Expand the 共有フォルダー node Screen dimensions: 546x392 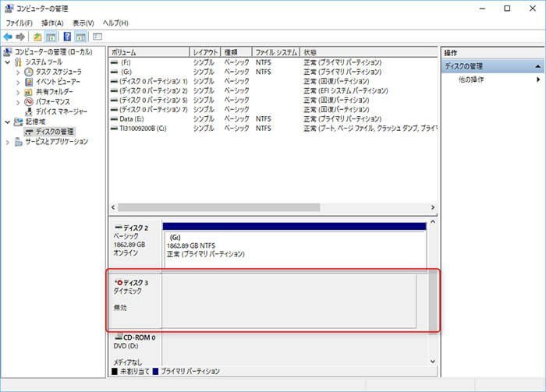click(x=18, y=92)
